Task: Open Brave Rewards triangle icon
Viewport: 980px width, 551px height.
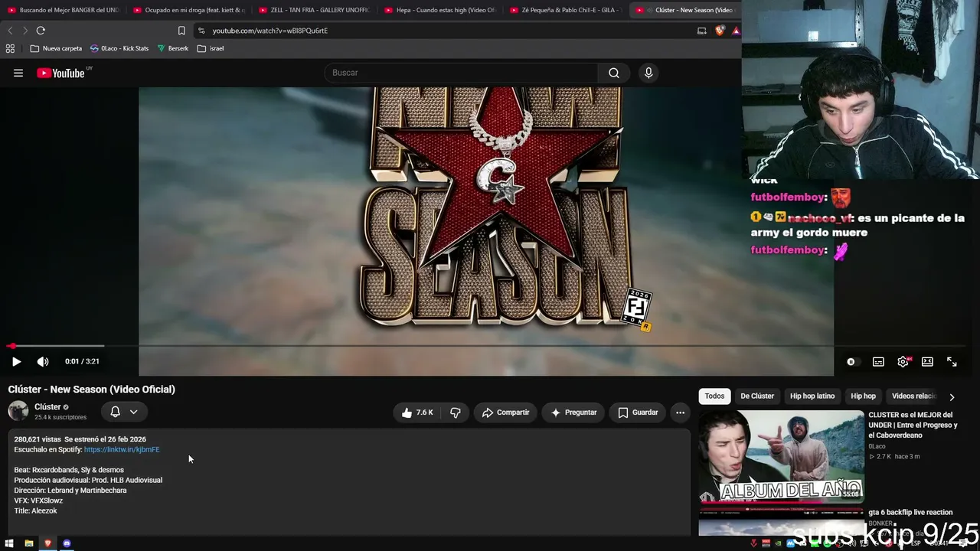Action: point(736,31)
